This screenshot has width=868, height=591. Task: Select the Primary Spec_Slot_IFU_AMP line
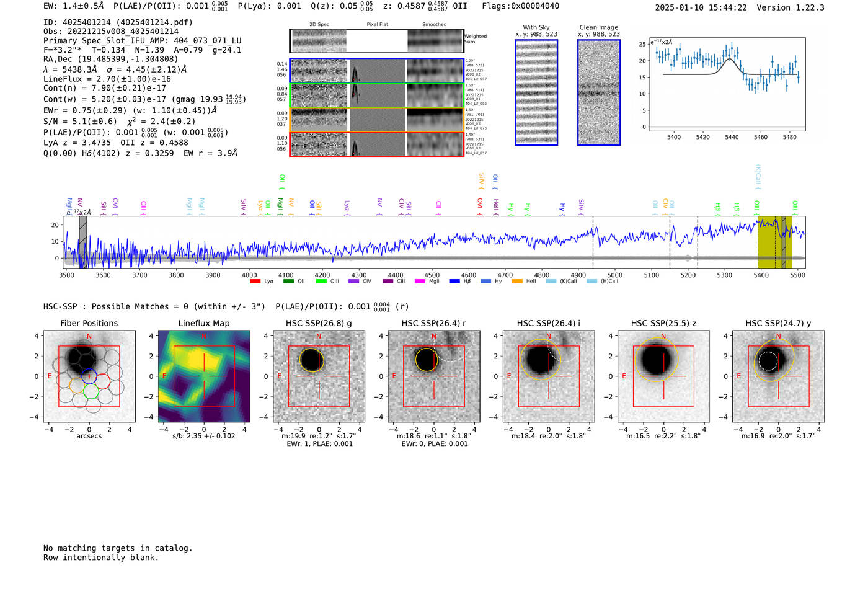tap(143, 41)
